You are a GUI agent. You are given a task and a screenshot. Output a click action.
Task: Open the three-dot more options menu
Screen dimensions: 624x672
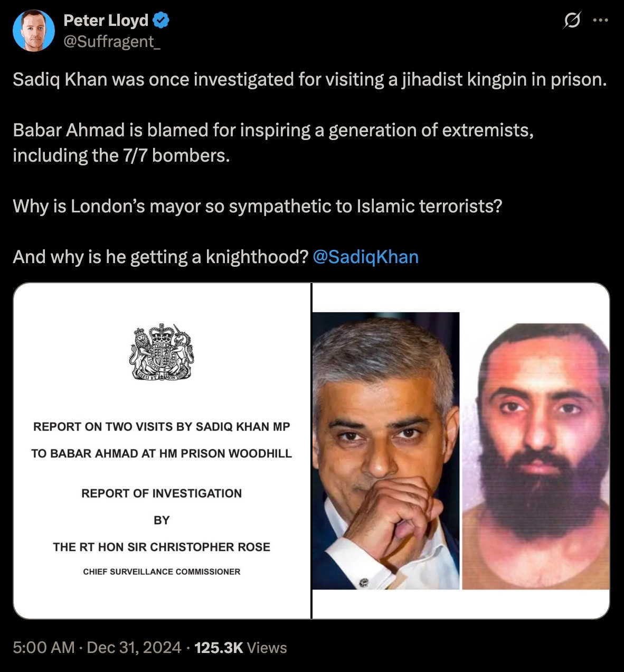(601, 21)
